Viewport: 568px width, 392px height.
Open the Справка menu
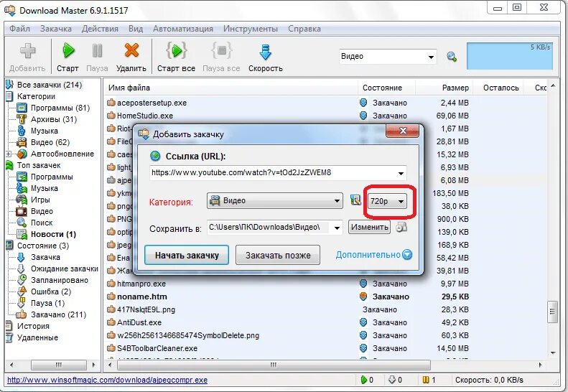point(304,29)
